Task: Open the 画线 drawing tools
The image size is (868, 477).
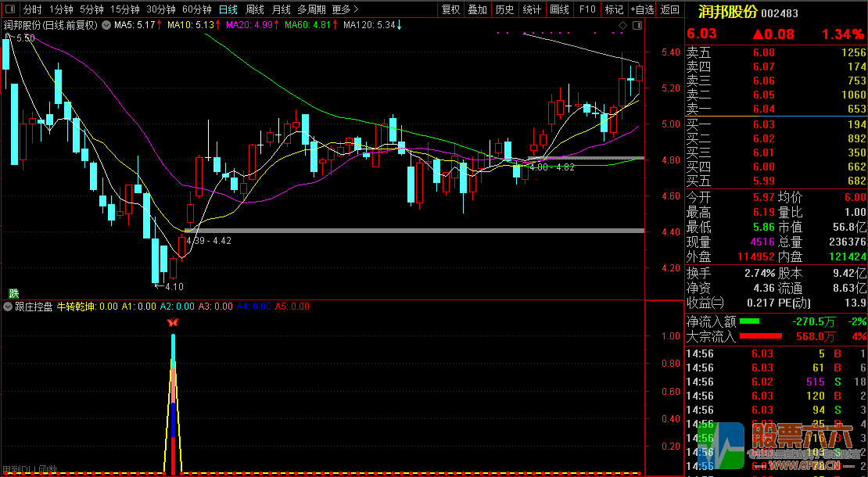Action: click(x=559, y=9)
